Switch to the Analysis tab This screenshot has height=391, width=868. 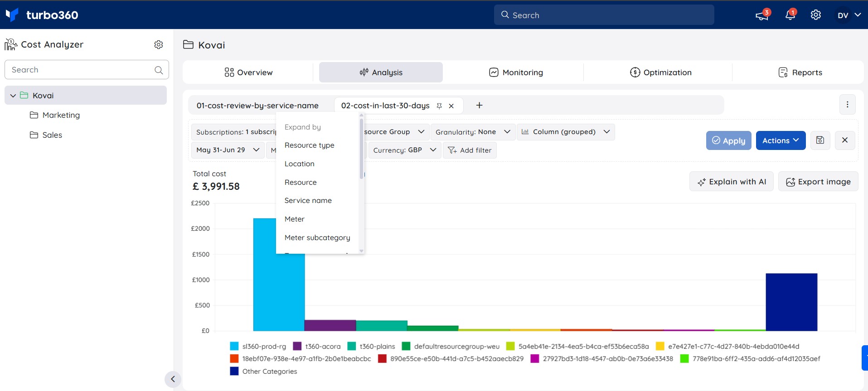click(381, 72)
